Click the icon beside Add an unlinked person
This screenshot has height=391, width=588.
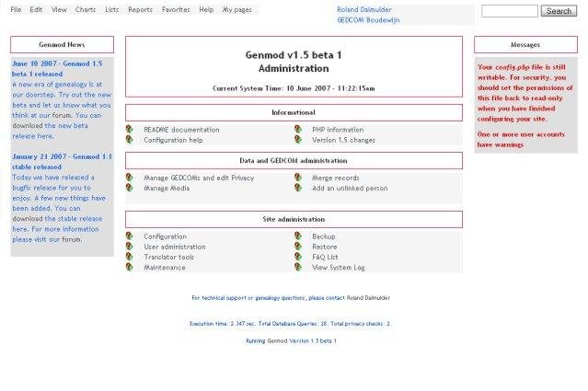pyautogui.click(x=298, y=188)
